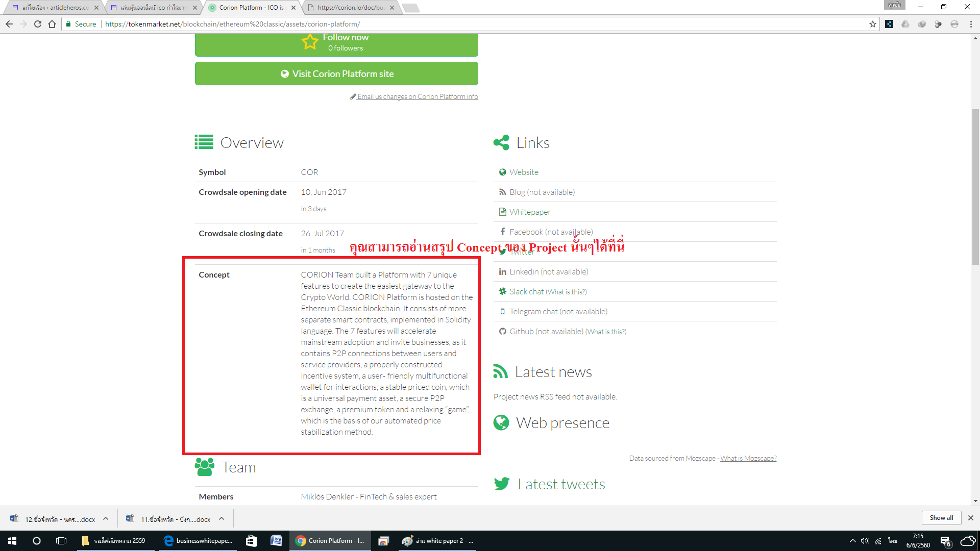Viewport: 980px width, 551px height.
Task: Close the Corion Platform tab
Action: [293, 8]
